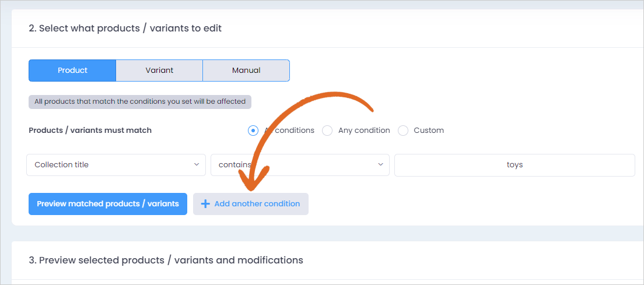This screenshot has width=644, height=285.
Task: Switch to the Variant tab
Action: coord(159,71)
